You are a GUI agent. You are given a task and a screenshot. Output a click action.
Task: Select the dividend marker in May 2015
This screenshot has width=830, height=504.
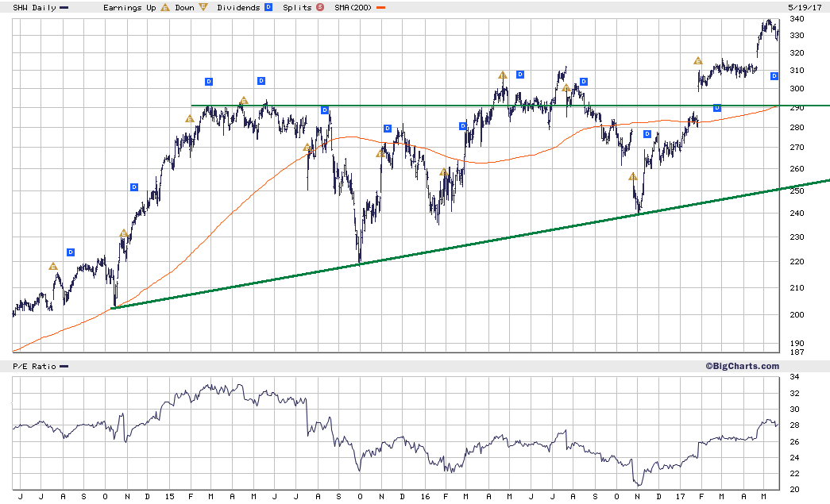point(261,81)
